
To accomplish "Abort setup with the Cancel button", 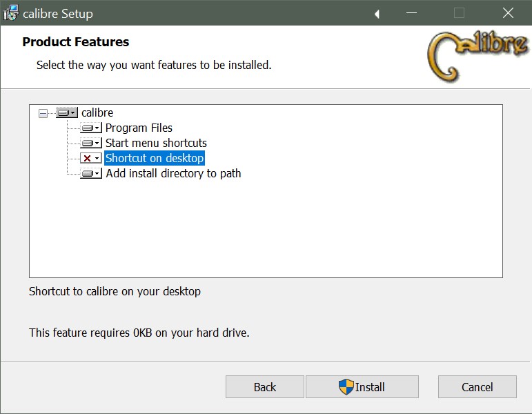I will [477, 387].
